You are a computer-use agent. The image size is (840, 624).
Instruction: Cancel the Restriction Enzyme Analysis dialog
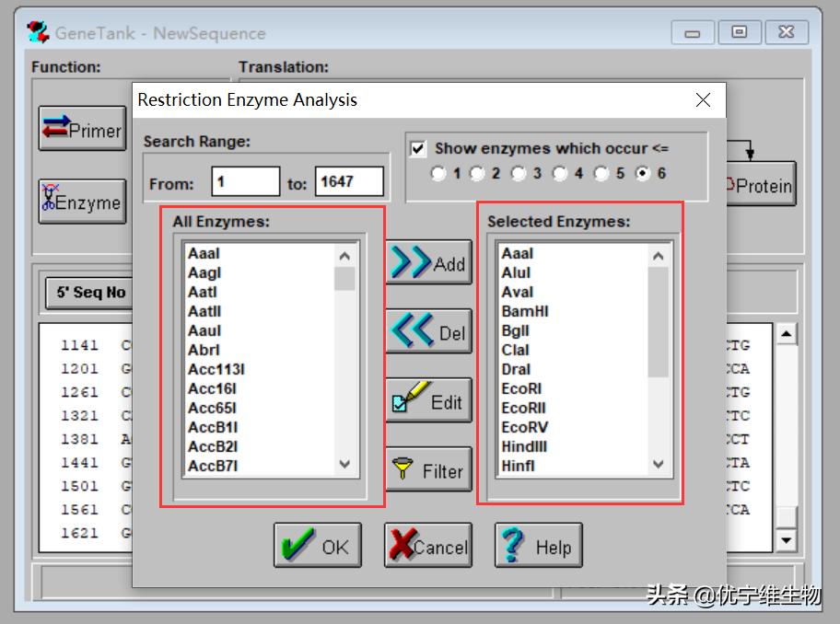pos(428,546)
